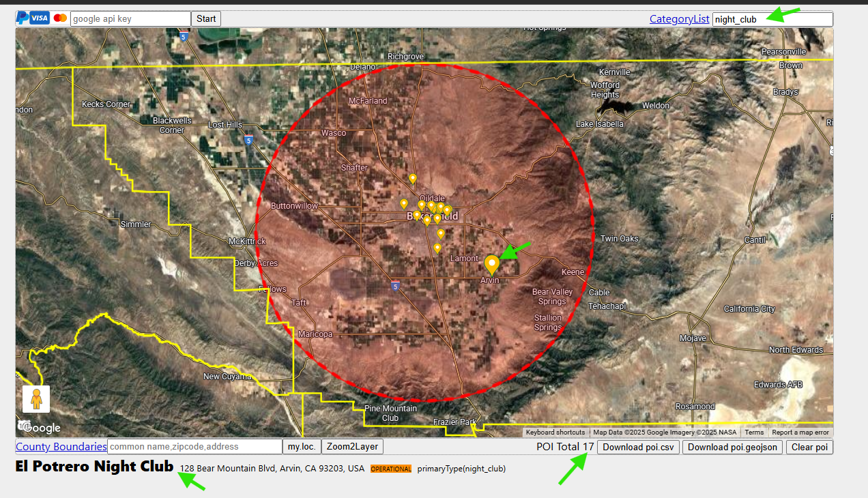
Task: Open the County Boundaries link
Action: click(x=61, y=447)
